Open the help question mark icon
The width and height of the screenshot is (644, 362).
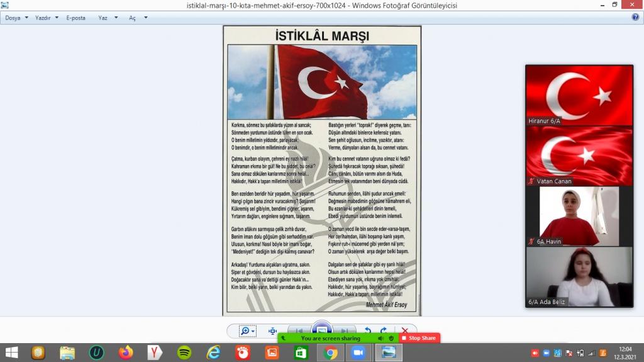point(635,18)
